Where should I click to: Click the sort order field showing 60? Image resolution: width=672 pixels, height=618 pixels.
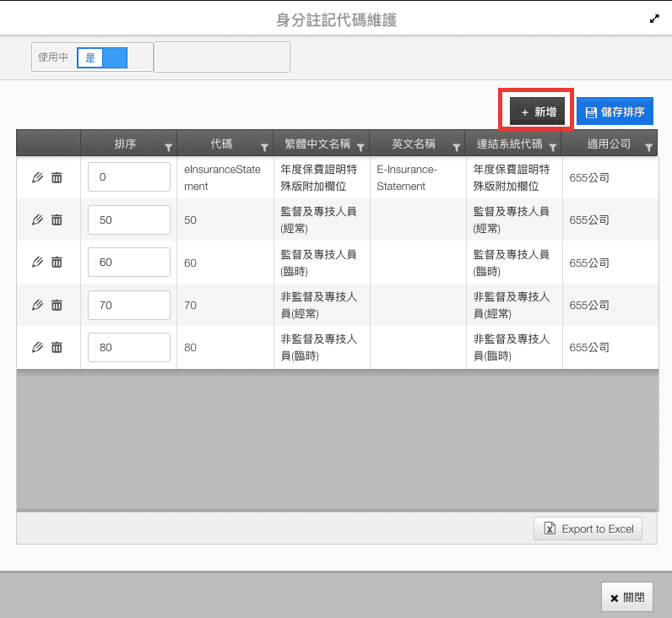[128, 263]
